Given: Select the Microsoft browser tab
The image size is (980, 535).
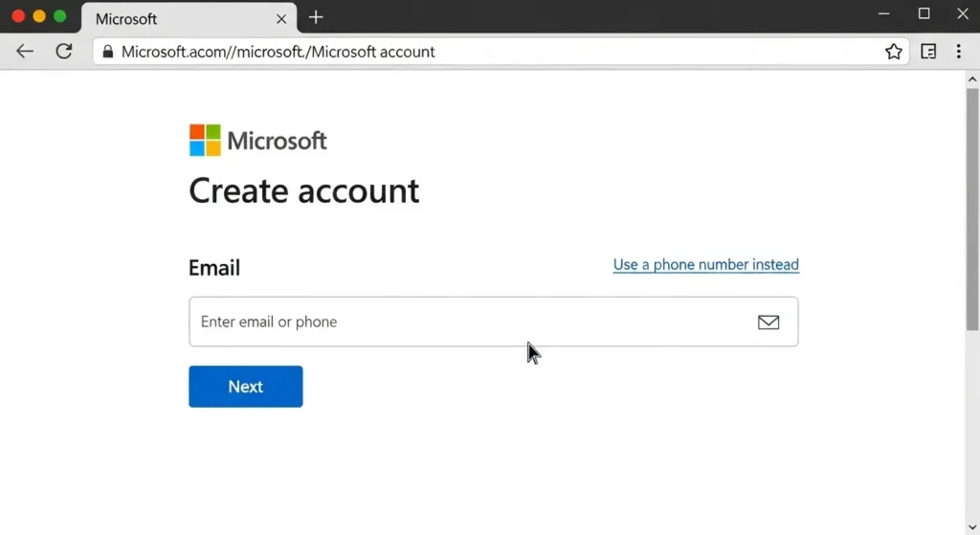Looking at the screenshot, I should pos(189,18).
